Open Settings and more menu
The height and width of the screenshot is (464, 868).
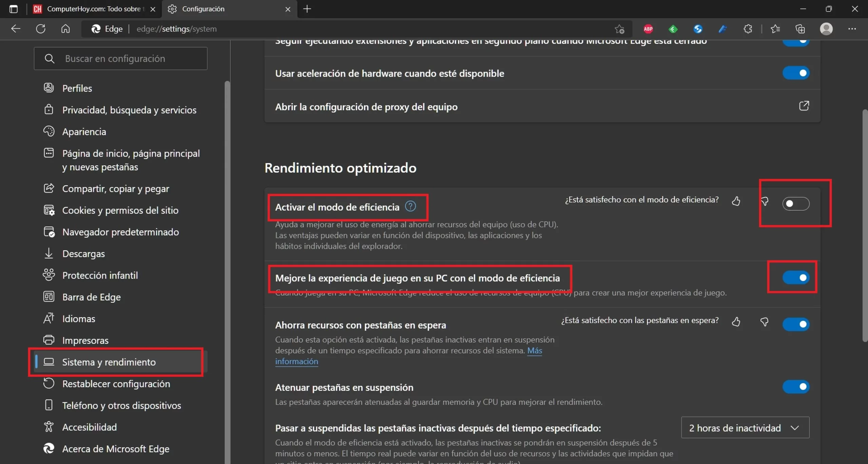click(852, 29)
